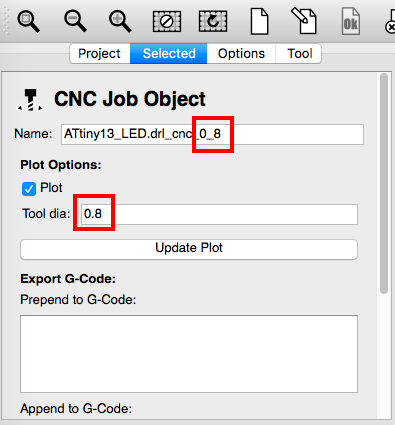395x425 pixels.
Task: Replot all objects with the refresh icon
Action: (x=213, y=22)
